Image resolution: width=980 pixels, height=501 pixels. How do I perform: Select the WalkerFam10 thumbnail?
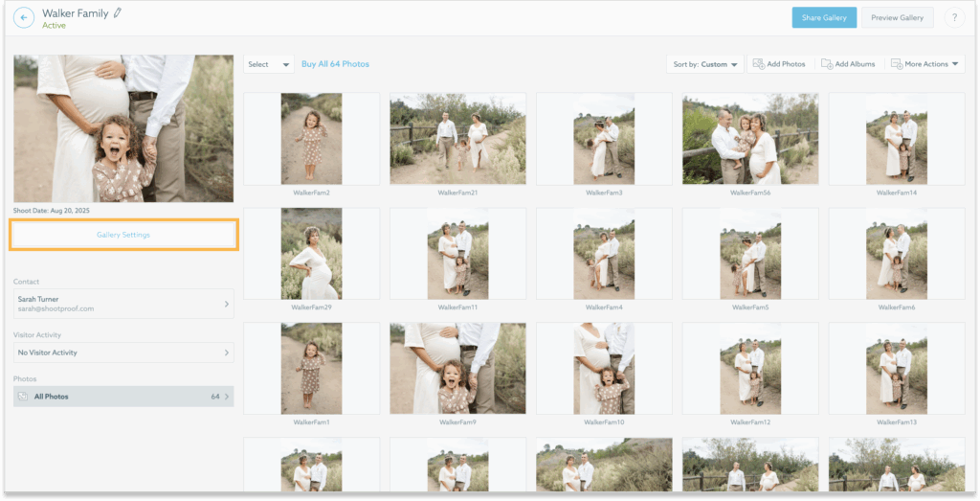[x=604, y=369]
